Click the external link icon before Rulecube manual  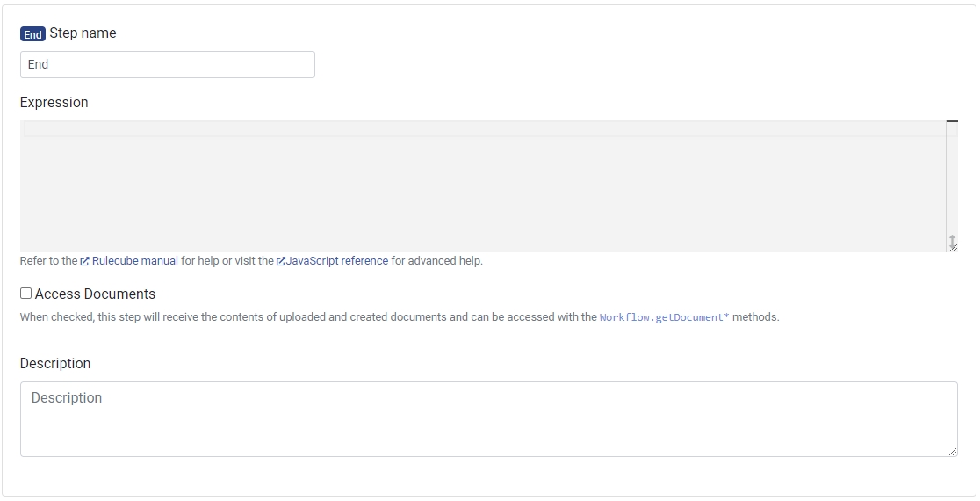click(85, 261)
